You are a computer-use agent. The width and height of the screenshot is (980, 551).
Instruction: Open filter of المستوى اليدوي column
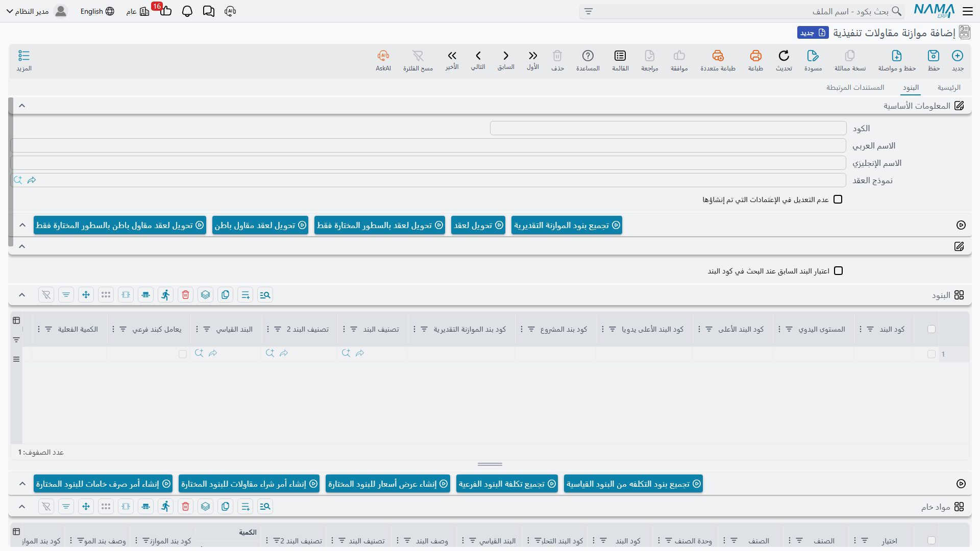click(789, 330)
